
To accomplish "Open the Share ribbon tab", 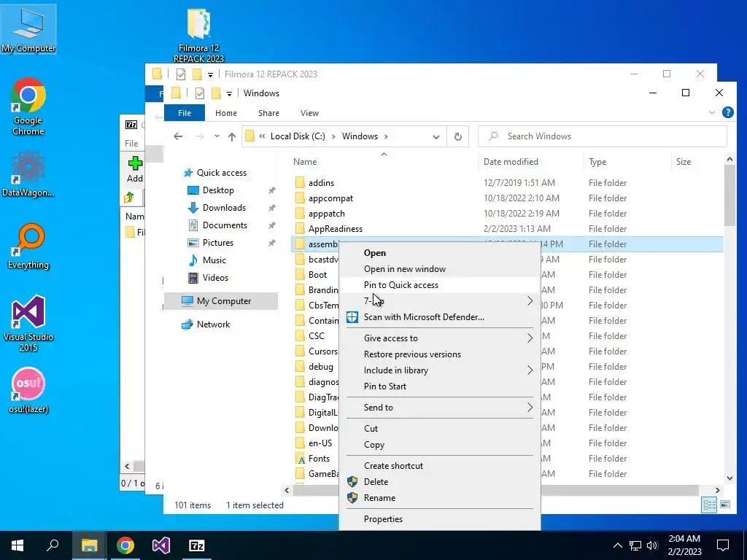I will click(268, 113).
